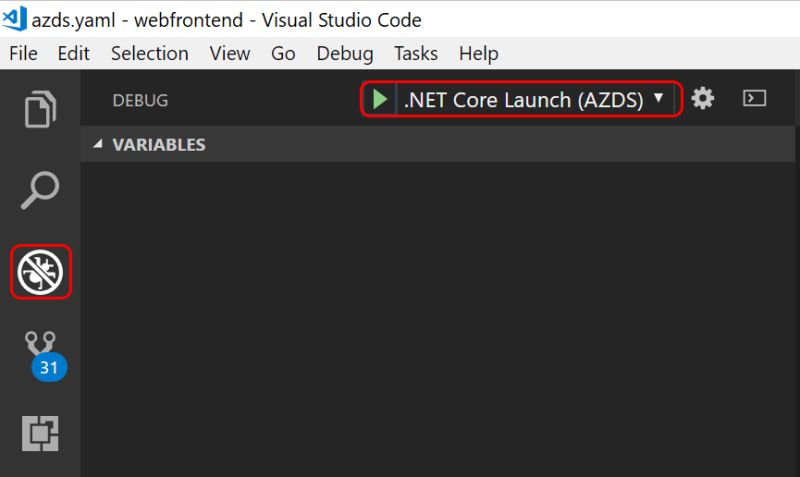Open the View menu
Screen dimensions: 800x477
(x=230, y=53)
